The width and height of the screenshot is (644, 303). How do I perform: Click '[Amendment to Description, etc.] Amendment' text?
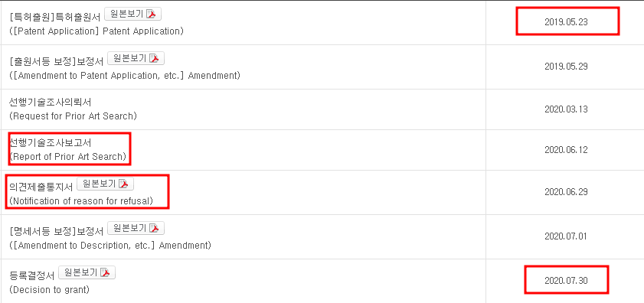pyautogui.click(x=110, y=246)
